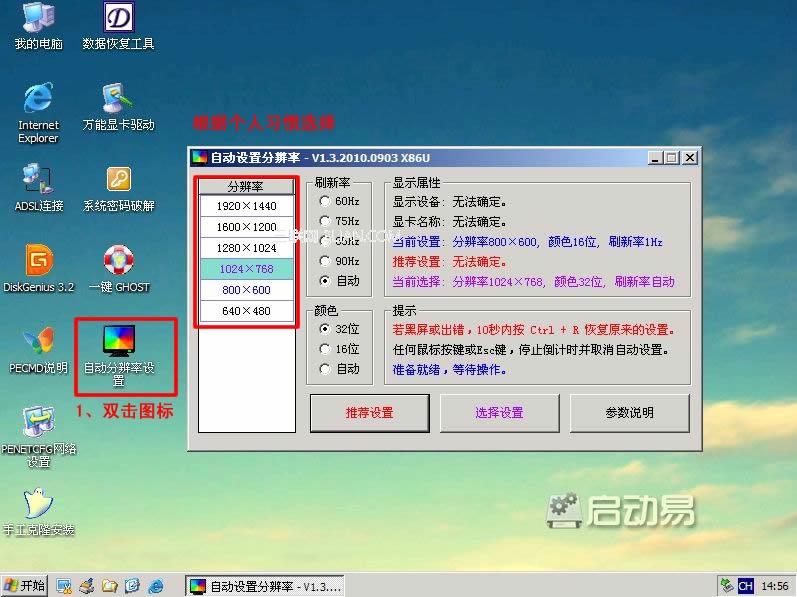Select the 1920×1440 resolution row
The height and width of the screenshot is (597, 797).
[x=247, y=206]
